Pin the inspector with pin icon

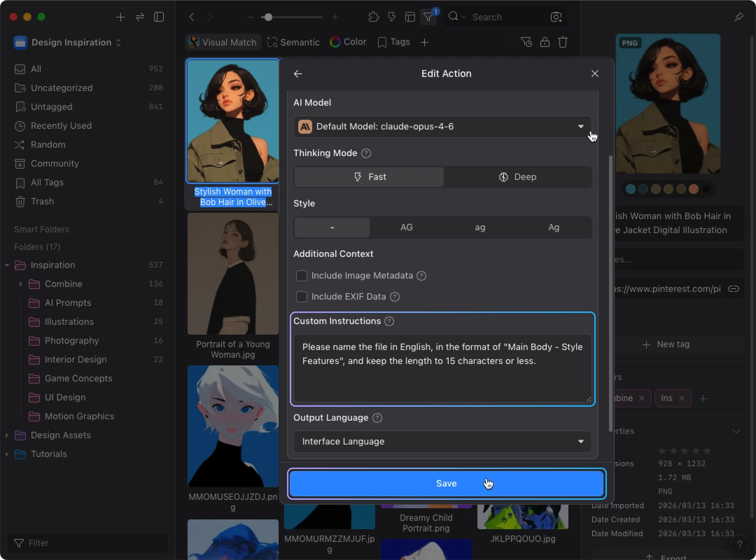pyautogui.click(x=739, y=17)
